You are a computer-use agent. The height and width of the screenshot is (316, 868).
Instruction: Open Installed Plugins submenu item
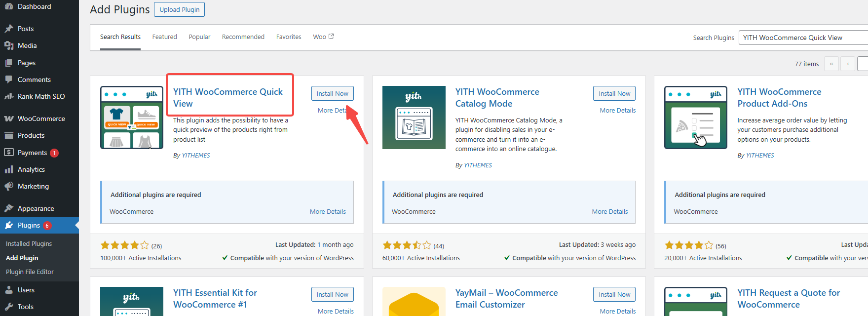tap(29, 243)
